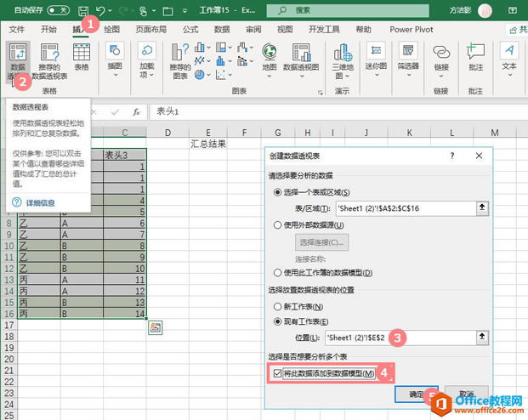Open the Text (文本) group
The image size is (528, 420).
(x=509, y=60)
